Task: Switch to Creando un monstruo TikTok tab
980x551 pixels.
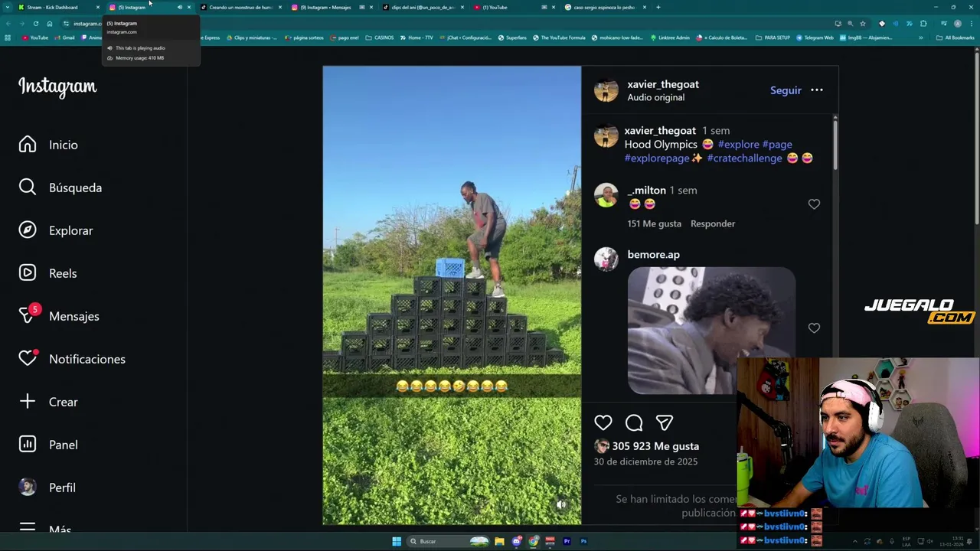Action: 240,7
